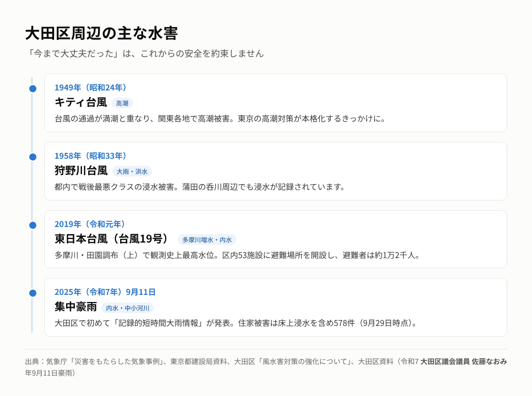
Task: Select the date label 2025年（令和7年）9月11日
Action: (x=105, y=292)
